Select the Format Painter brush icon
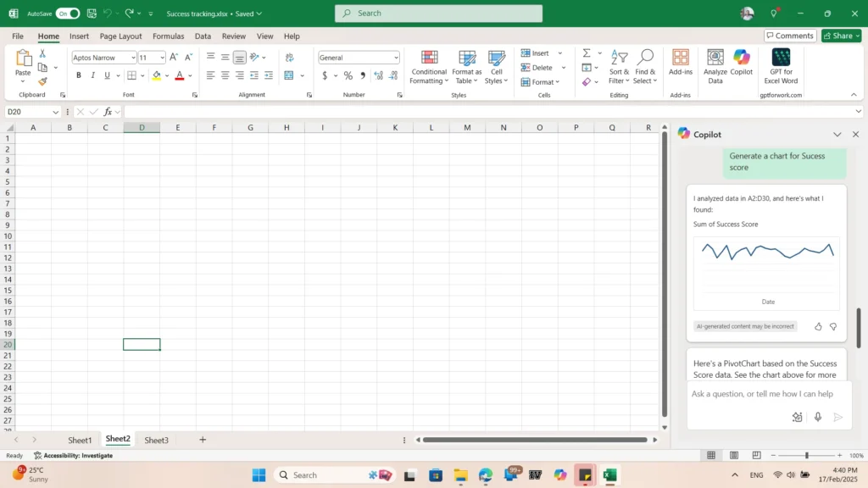 [x=42, y=81]
